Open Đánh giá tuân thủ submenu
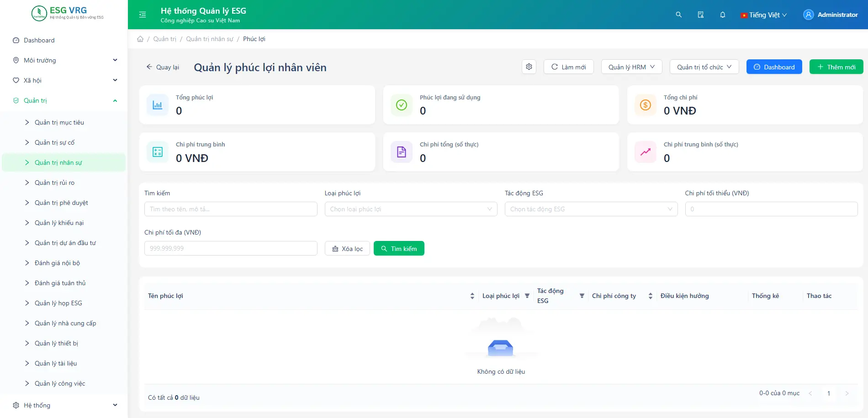 click(64, 283)
